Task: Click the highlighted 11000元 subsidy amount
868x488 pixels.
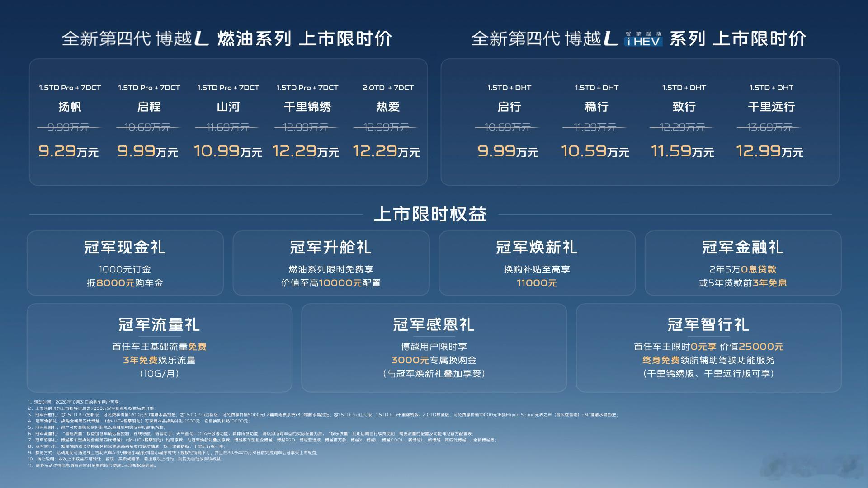Action: click(537, 283)
